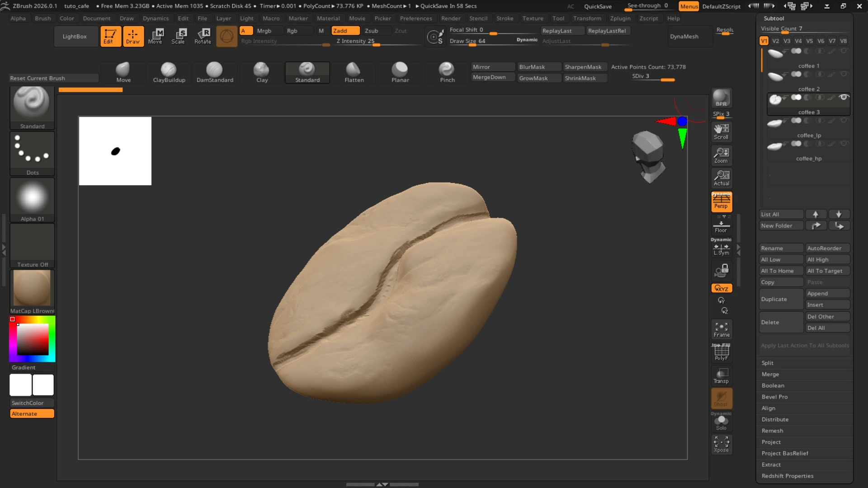Click List All to show all subtools
This screenshot has height=488, width=868.
coord(781,214)
